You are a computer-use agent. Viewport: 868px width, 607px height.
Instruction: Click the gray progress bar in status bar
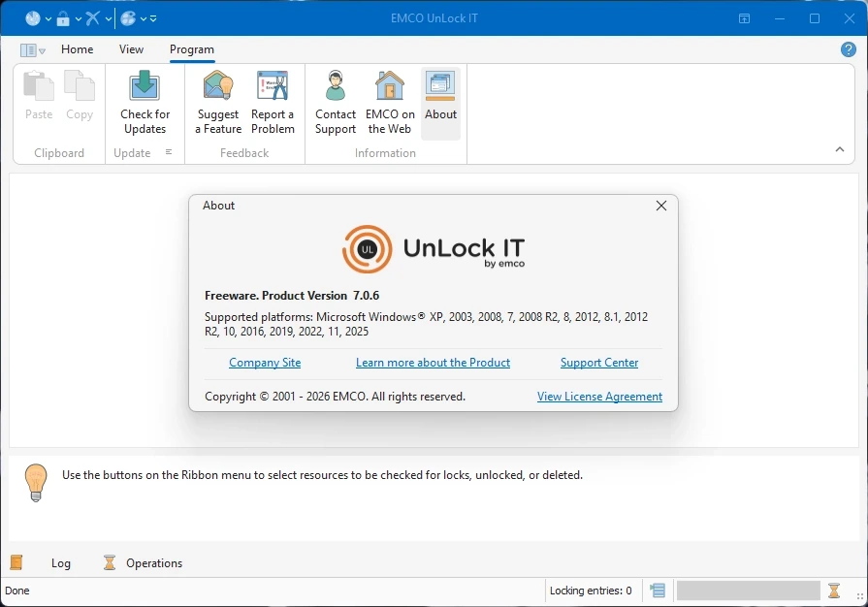pos(748,591)
